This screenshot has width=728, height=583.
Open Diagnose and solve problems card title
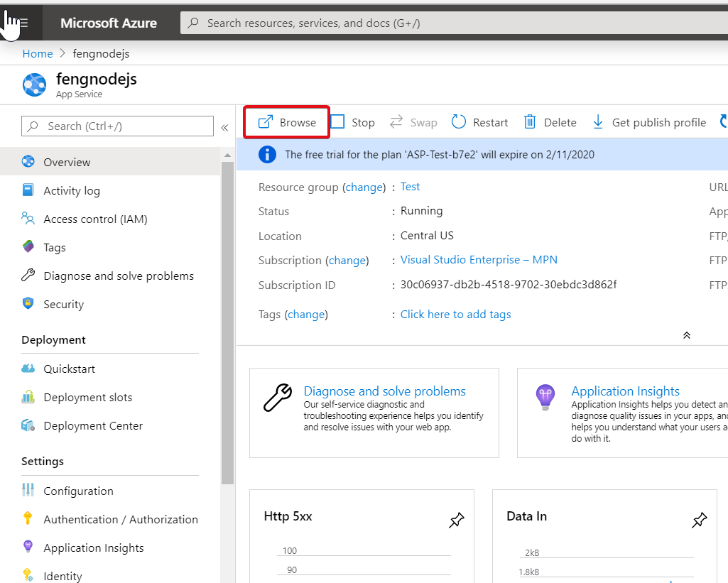[384, 391]
